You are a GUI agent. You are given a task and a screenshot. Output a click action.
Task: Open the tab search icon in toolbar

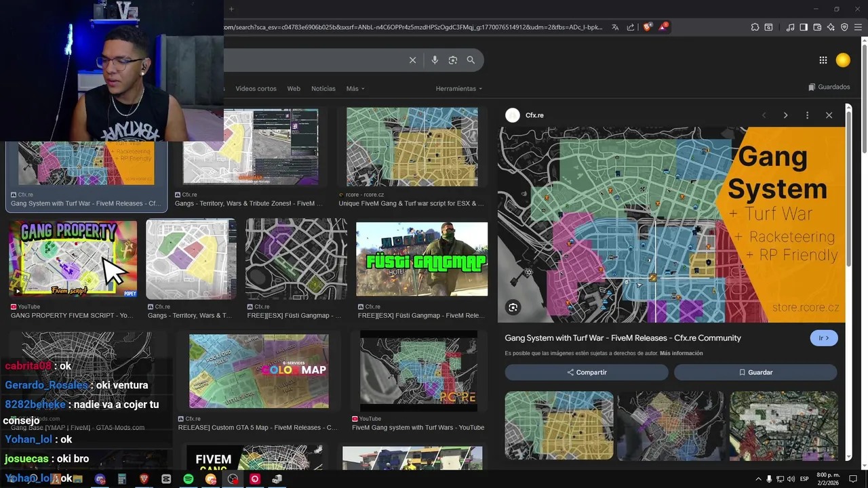768,27
